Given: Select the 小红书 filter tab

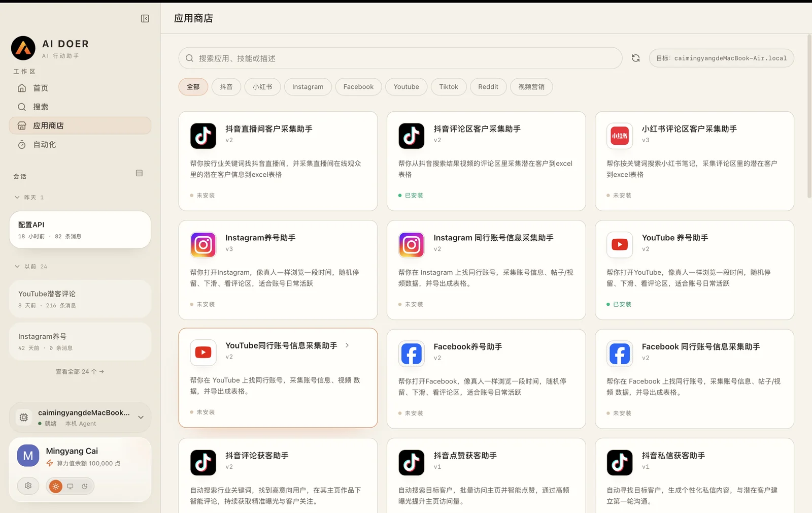Looking at the screenshot, I should click(x=262, y=87).
